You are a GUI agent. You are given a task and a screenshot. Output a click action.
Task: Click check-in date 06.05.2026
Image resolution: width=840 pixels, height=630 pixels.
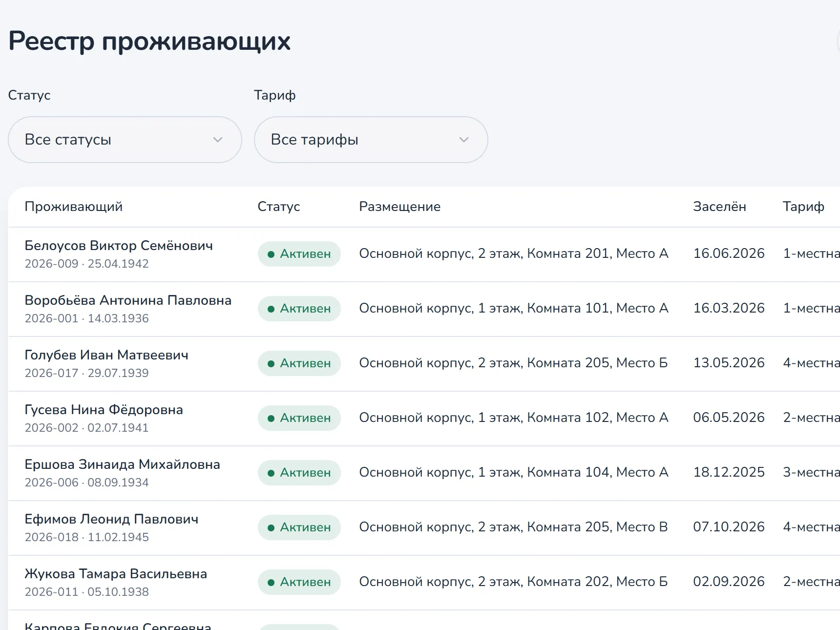point(729,418)
